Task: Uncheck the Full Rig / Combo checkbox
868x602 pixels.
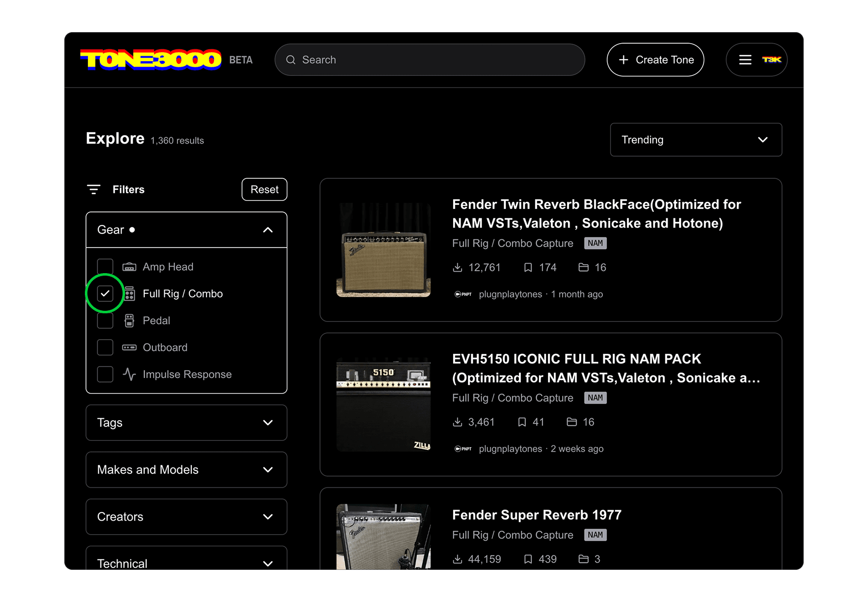Action: [105, 294]
